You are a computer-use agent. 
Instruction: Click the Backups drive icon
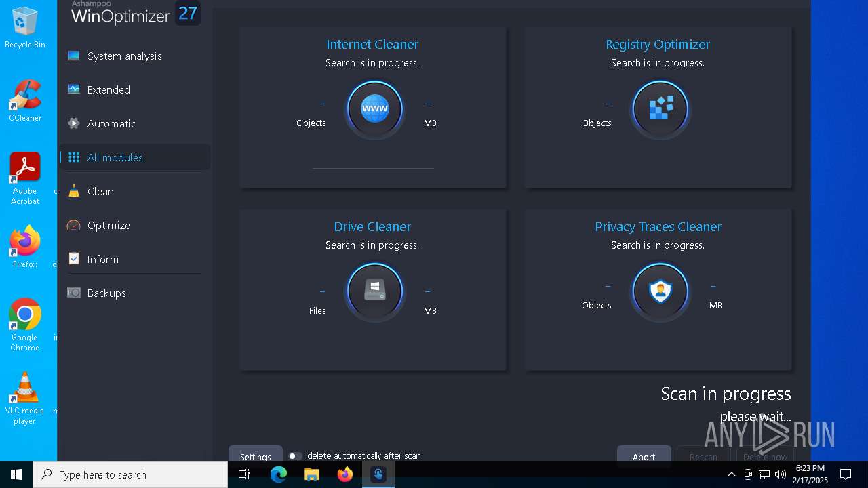[x=74, y=293]
